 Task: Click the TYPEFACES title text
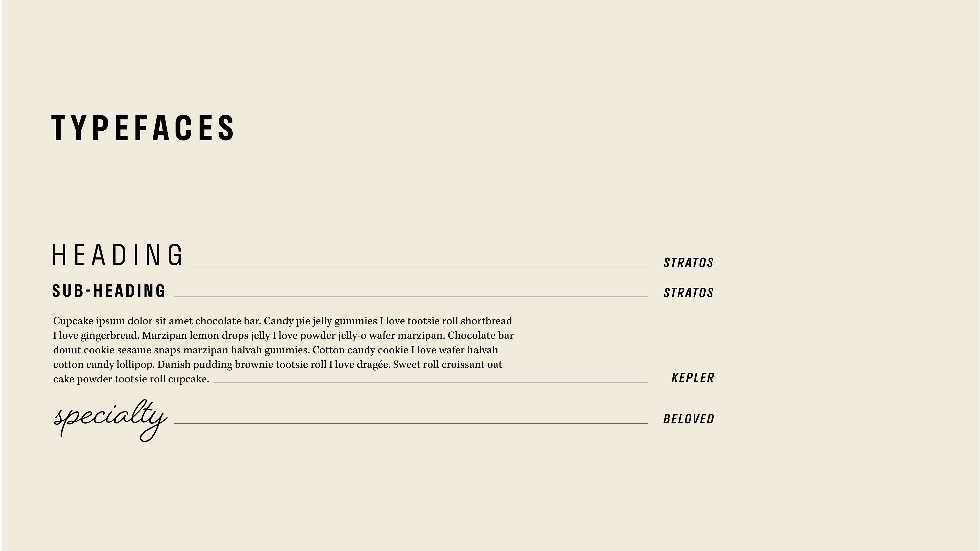click(x=143, y=128)
